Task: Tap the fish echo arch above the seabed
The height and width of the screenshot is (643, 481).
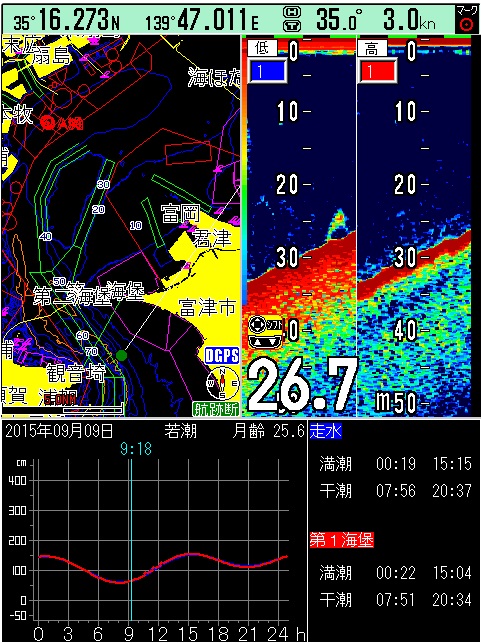Action: click(338, 225)
